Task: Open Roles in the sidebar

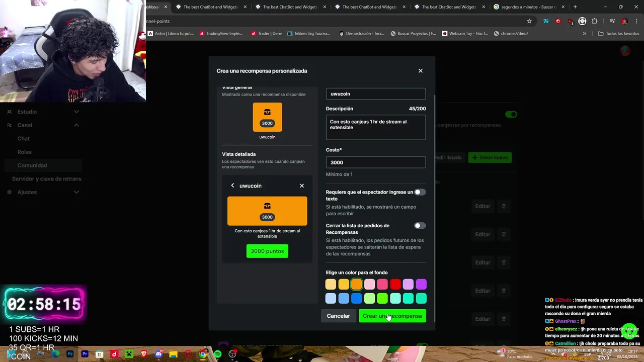Action: (x=24, y=152)
